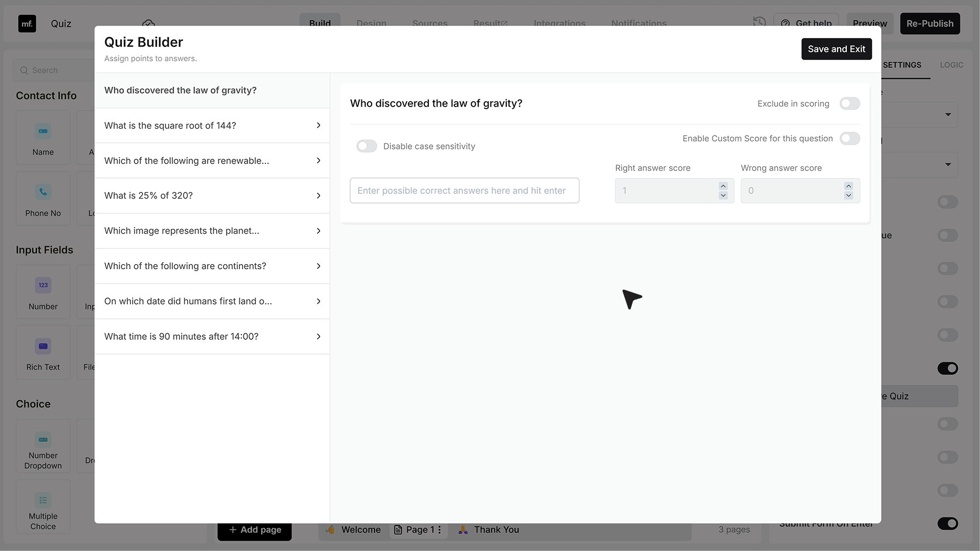Click the Number field icon
This screenshot has width=980, height=551.
tap(43, 285)
